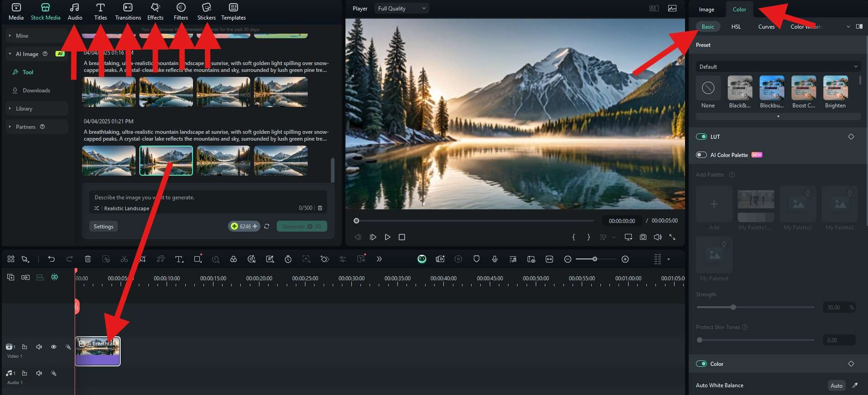Screen dimensions: 868x395
Task: Play the preview in the player
Action: pos(387,237)
